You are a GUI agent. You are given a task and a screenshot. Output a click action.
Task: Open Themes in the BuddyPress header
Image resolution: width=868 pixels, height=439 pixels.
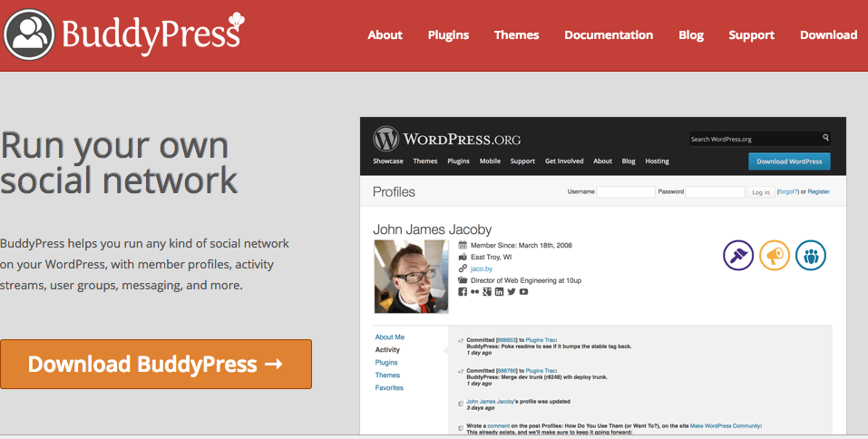tap(516, 34)
